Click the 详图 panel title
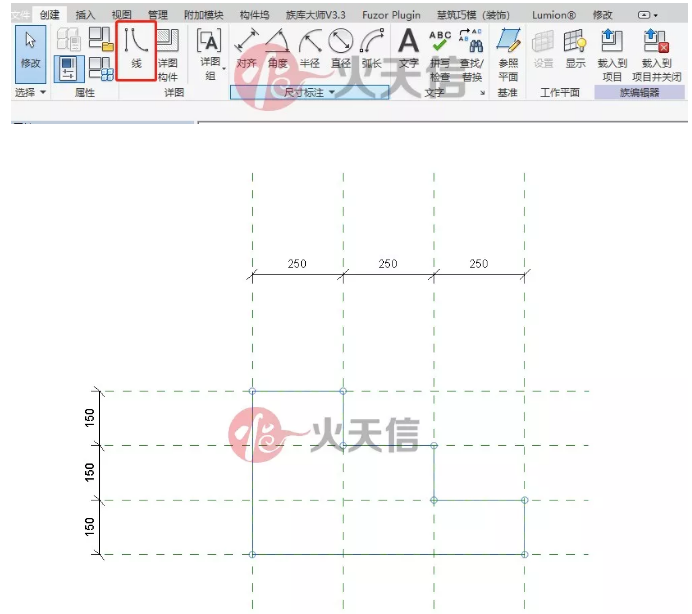Viewport: 692px width, 614px height. [x=174, y=93]
